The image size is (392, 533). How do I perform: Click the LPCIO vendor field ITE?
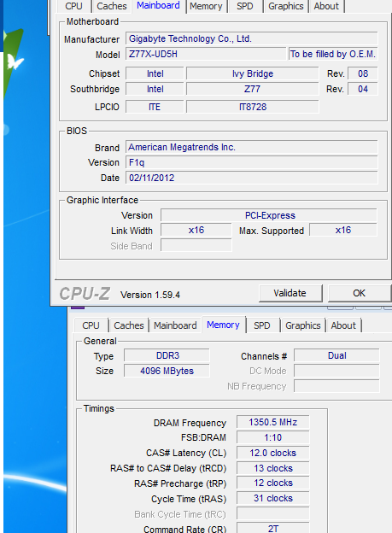coord(155,107)
